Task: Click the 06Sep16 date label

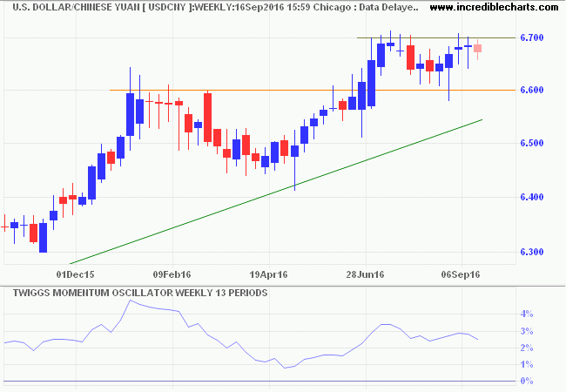Action: point(461,275)
